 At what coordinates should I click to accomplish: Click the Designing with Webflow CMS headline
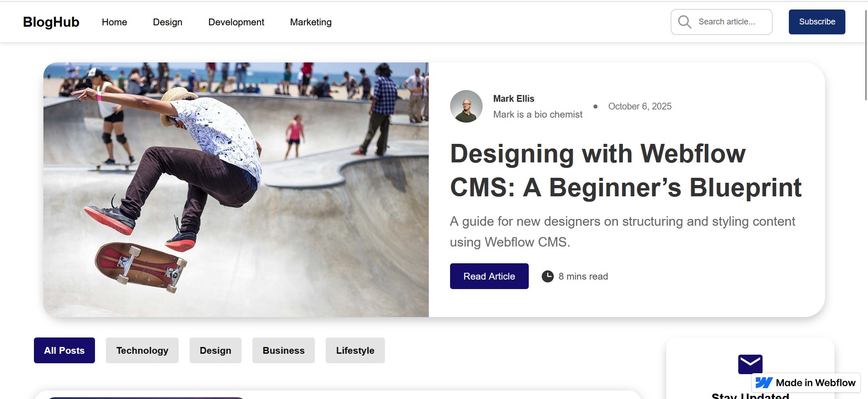[x=626, y=171]
